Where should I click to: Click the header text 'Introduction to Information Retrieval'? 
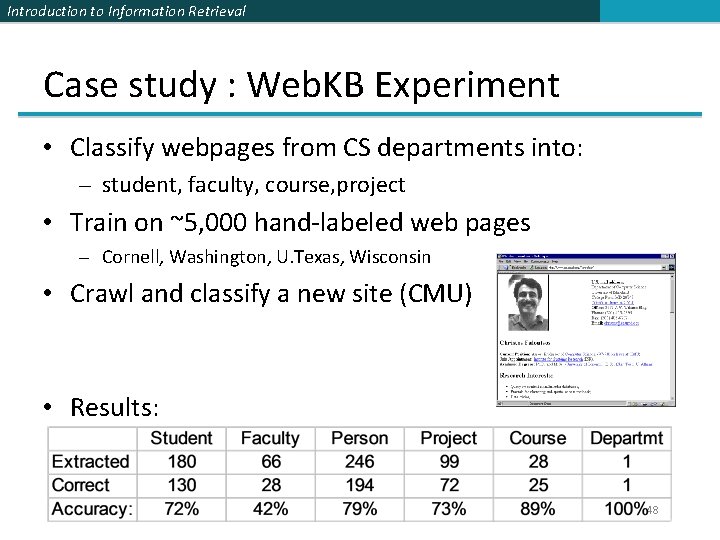click(x=126, y=11)
